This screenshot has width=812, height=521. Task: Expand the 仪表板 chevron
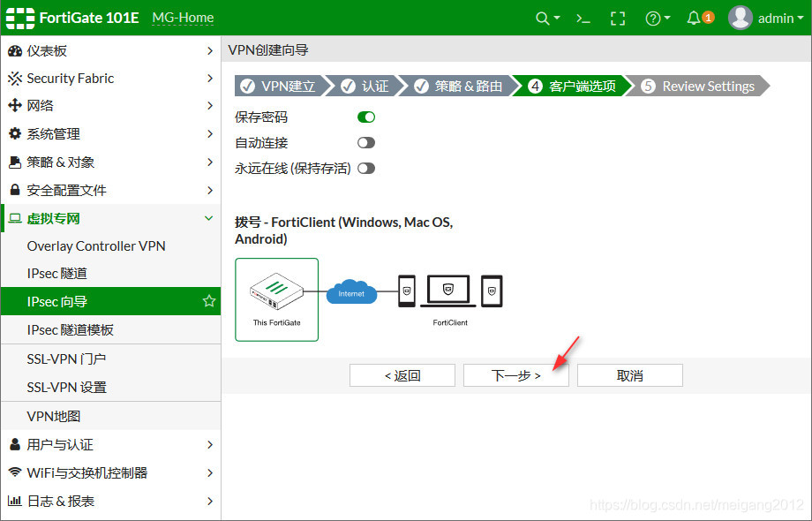(x=210, y=50)
